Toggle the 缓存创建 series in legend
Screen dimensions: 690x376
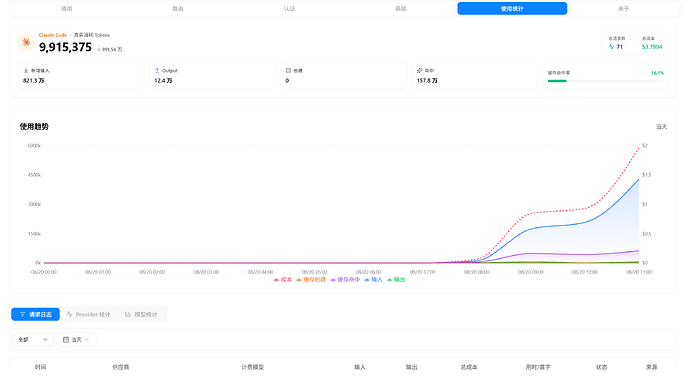coord(311,280)
